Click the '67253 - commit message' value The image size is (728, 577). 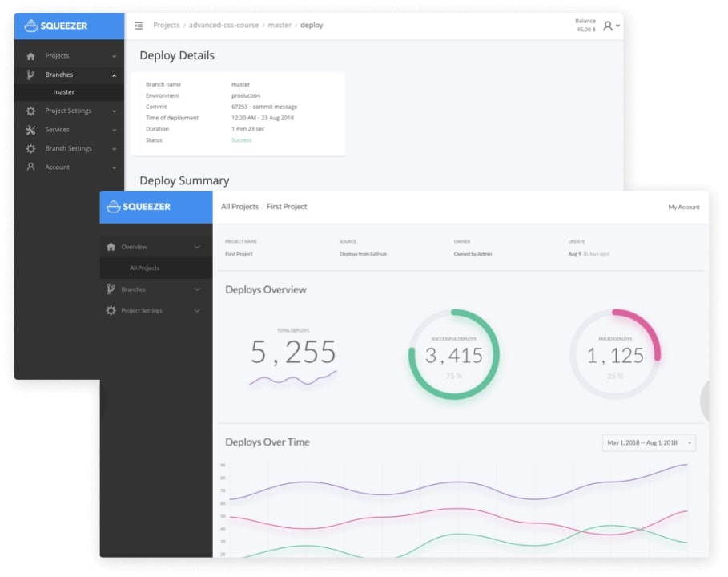pos(264,107)
